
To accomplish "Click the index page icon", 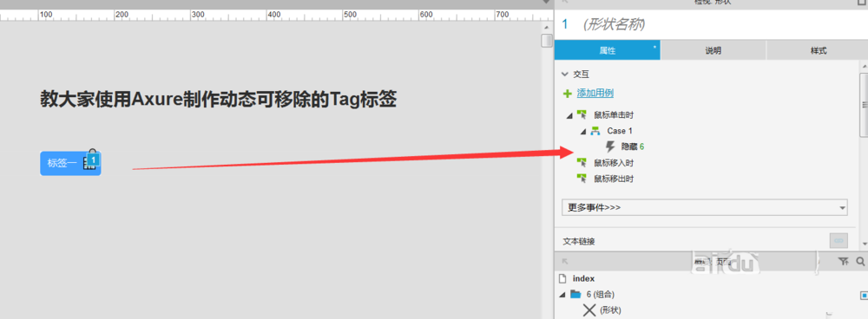I will pos(563,278).
